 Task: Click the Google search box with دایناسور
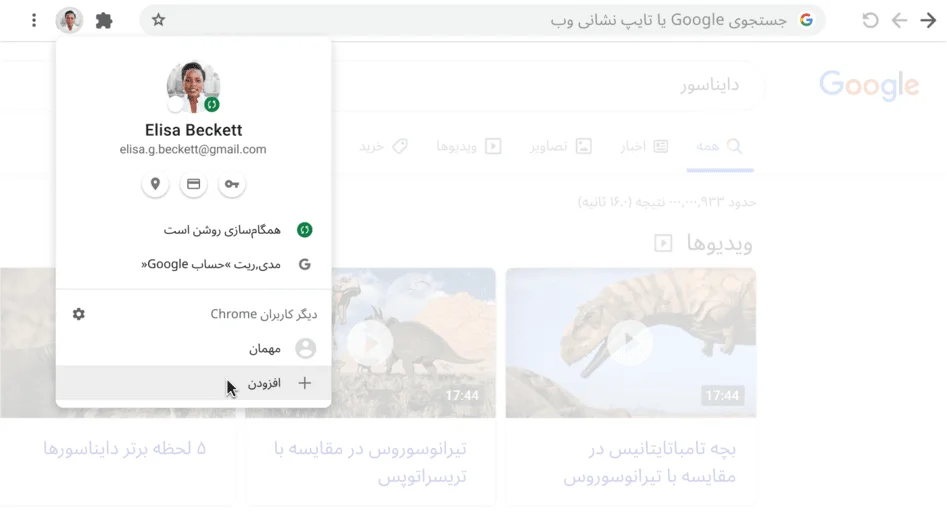[x=547, y=85]
